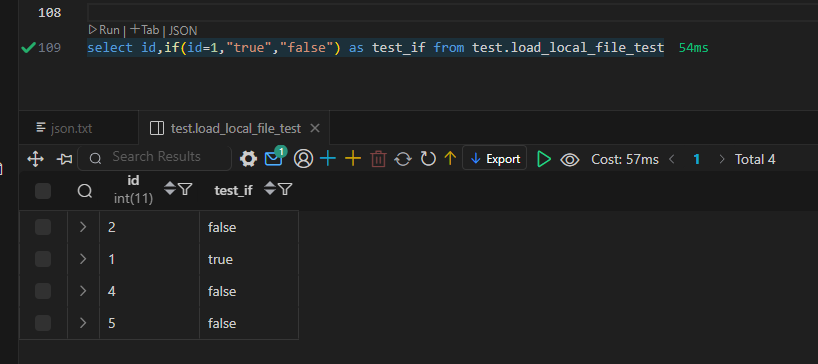Click the Export button
The image size is (818, 364).
click(495, 159)
